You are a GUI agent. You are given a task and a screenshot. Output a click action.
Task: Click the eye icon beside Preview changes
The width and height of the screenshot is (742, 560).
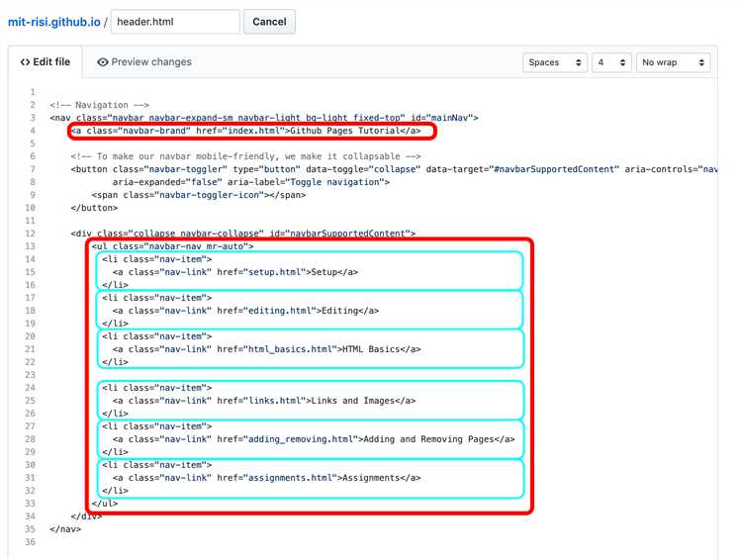[x=103, y=62]
